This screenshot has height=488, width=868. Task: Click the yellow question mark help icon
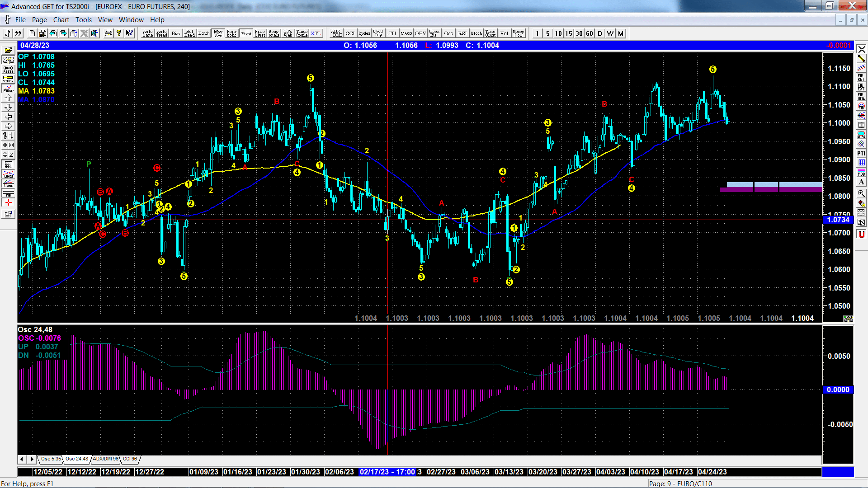pyautogui.click(x=119, y=33)
